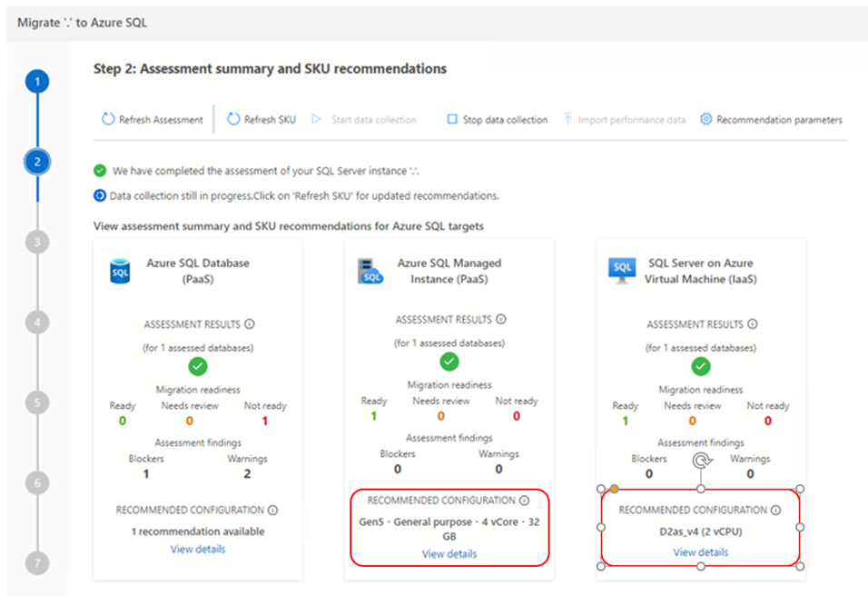Stop data collection
The height and width of the screenshot is (596, 868).
click(x=498, y=120)
